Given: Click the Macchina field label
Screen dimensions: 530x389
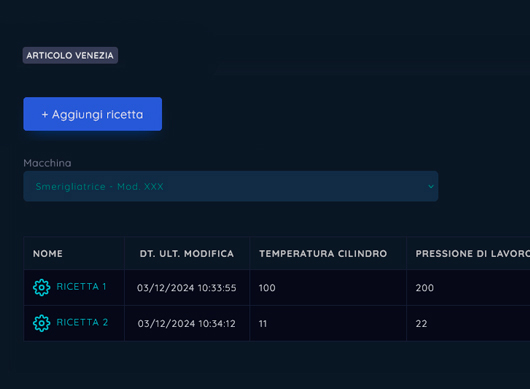Looking at the screenshot, I should pos(47,163).
